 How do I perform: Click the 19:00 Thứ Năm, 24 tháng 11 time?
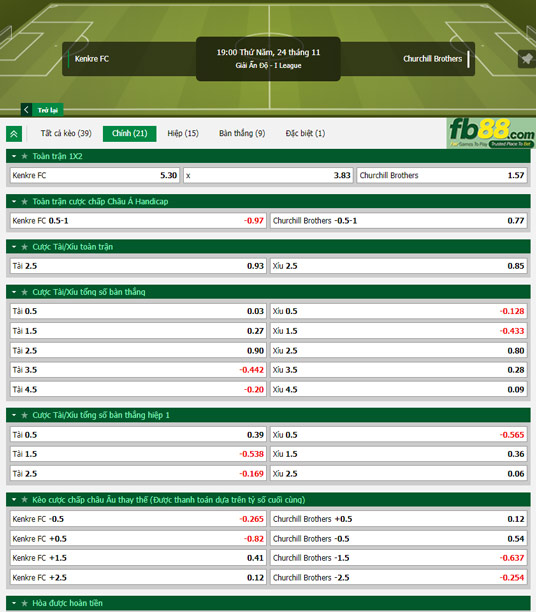click(x=268, y=52)
